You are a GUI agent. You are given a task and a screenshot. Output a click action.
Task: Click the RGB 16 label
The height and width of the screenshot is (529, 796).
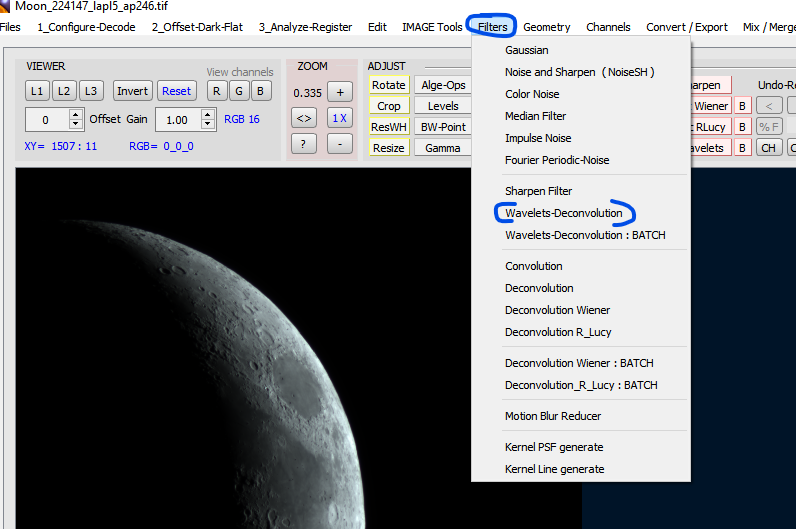[x=242, y=119]
